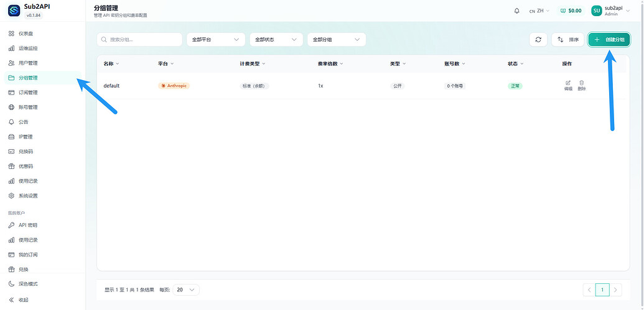Viewport: 644px width, 310px height.
Task: Click the refresh icon button
Action: coord(538,40)
